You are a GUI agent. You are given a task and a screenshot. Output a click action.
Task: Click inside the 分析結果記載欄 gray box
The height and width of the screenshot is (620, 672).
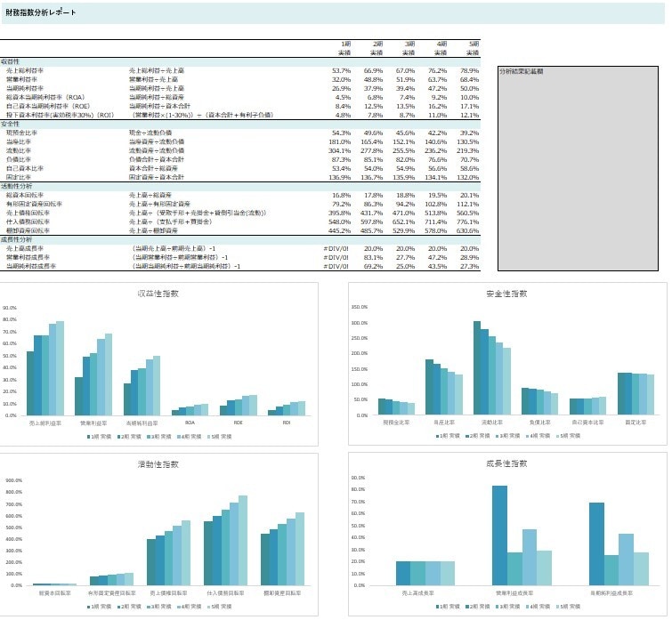coord(578,168)
